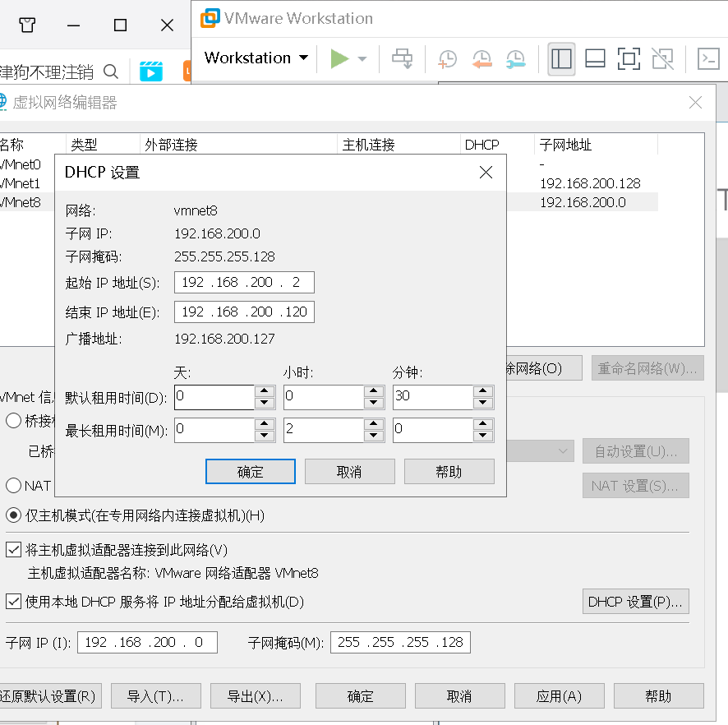This screenshot has height=725, width=728.
Task: Click the full screen mode icon
Action: pos(629,59)
